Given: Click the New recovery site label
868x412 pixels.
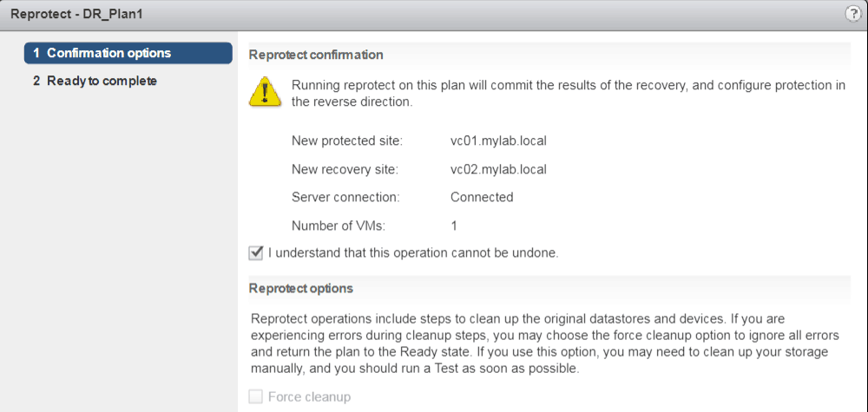Looking at the screenshot, I should [x=346, y=168].
